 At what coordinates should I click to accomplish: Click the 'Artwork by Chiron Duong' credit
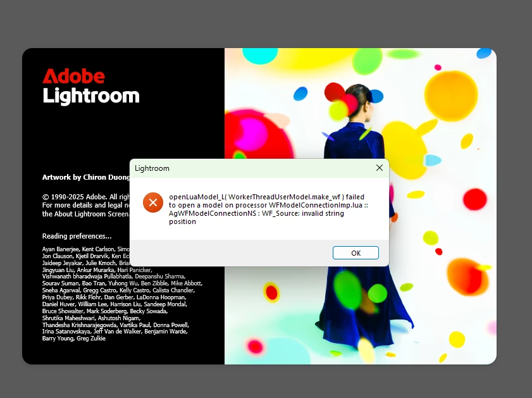[86, 177]
